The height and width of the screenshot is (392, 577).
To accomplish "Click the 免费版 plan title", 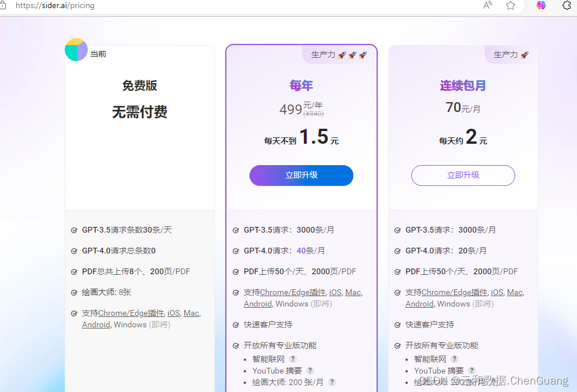I will 139,85.
